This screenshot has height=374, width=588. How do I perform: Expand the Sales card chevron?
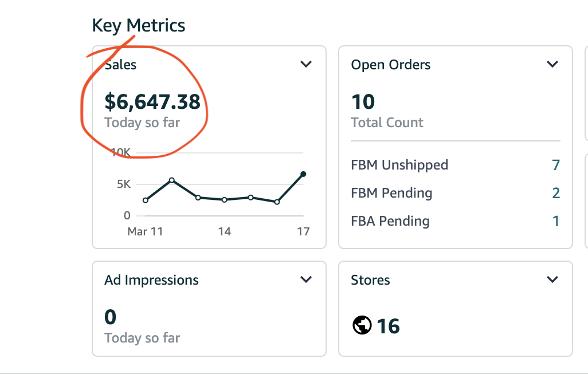[x=306, y=64]
